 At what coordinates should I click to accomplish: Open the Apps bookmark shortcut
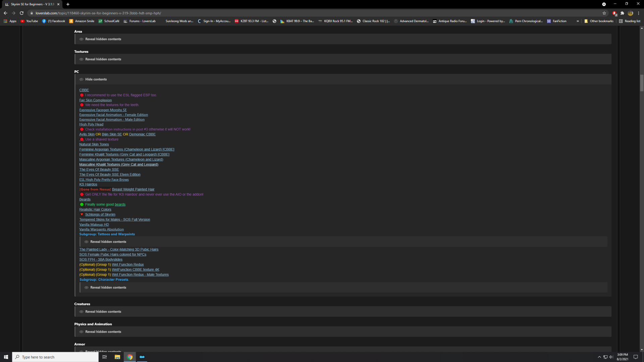[10, 21]
